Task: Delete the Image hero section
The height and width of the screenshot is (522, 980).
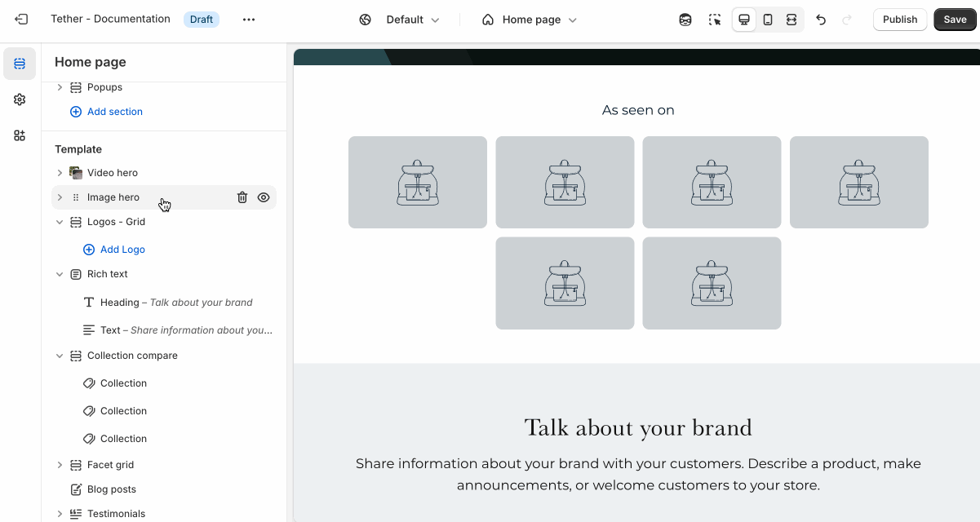Action: tap(242, 197)
